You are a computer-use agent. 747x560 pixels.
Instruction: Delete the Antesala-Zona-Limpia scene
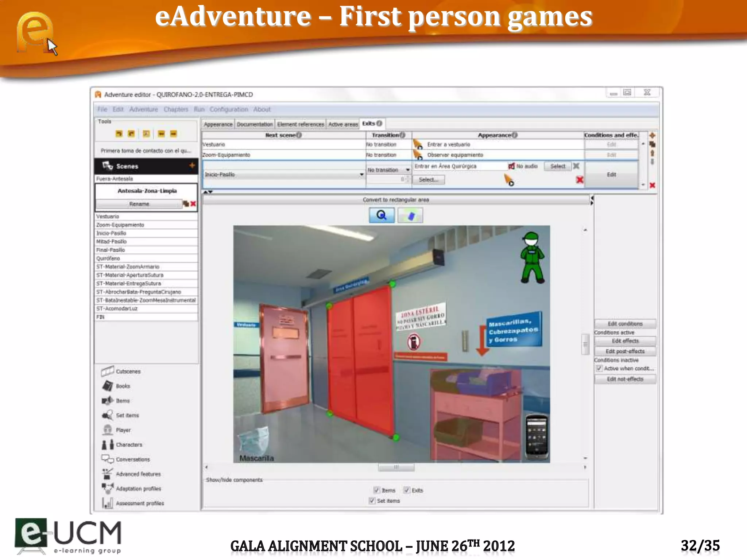click(193, 204)
